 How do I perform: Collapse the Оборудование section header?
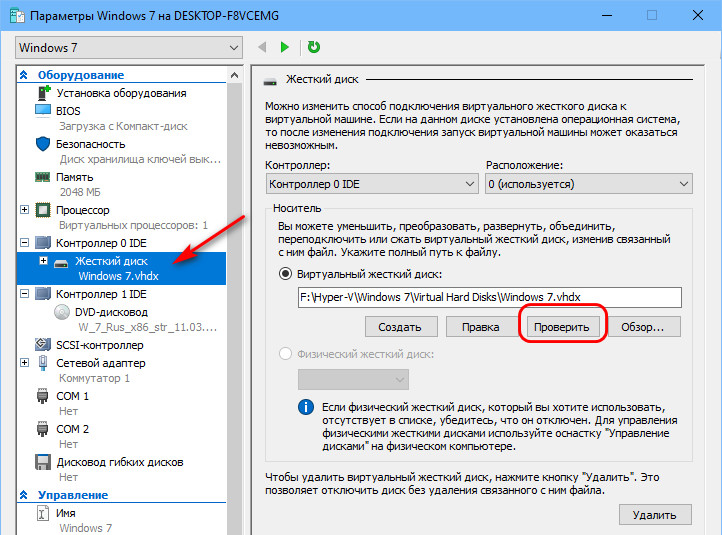tap(23, 75)
